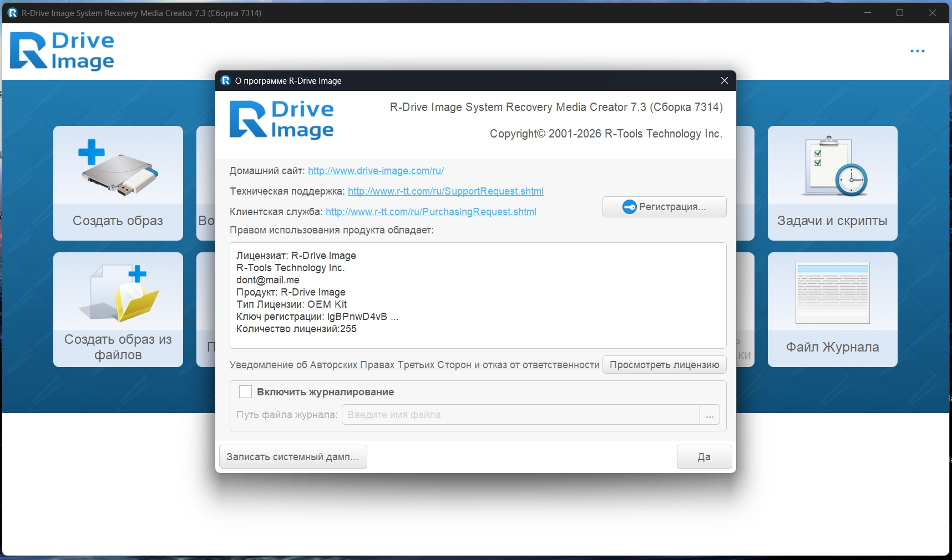Open the PurchasingRequest.shtml customer service link

431,212
